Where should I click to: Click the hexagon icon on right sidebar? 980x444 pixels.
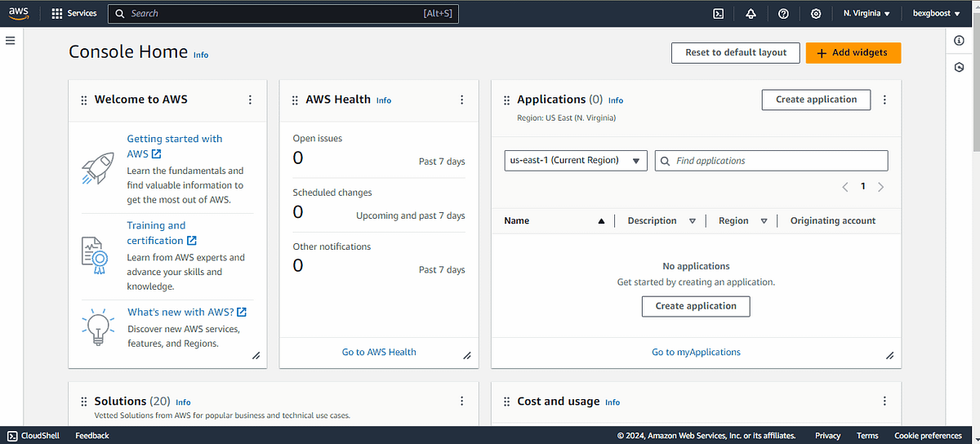959,67
